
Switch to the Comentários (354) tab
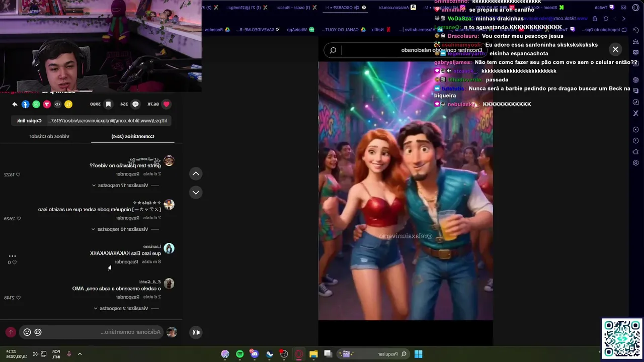pos(133,136)
